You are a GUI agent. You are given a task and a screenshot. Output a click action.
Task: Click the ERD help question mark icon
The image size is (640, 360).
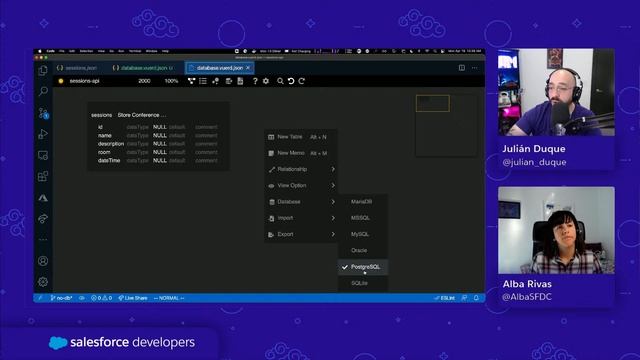pos(255,81)
